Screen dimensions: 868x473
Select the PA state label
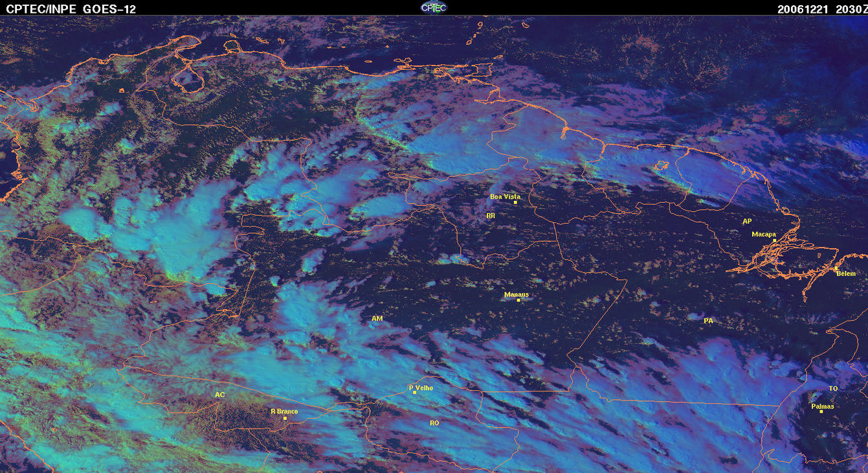pyautogui.click(x=708, y=321)
